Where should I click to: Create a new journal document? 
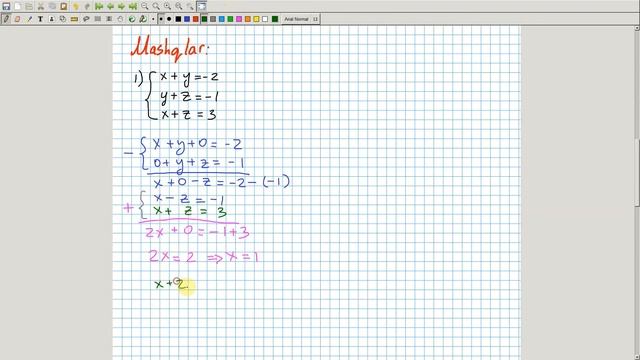[x=18, y=7]
